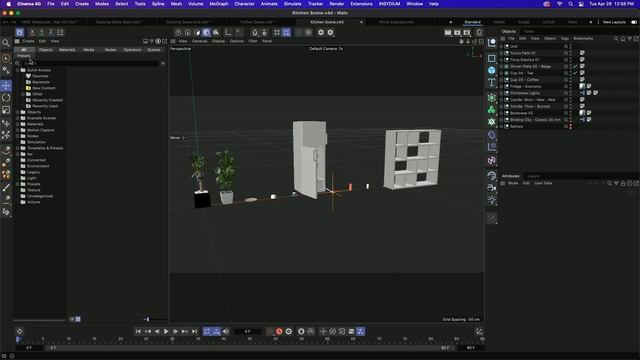Toggle X axis lock button
Screen dimensions: 640x360
tap(32, 32)
